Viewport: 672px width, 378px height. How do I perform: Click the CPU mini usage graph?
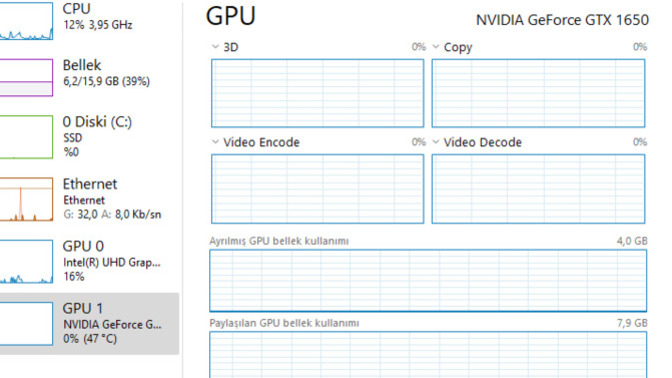27,21
